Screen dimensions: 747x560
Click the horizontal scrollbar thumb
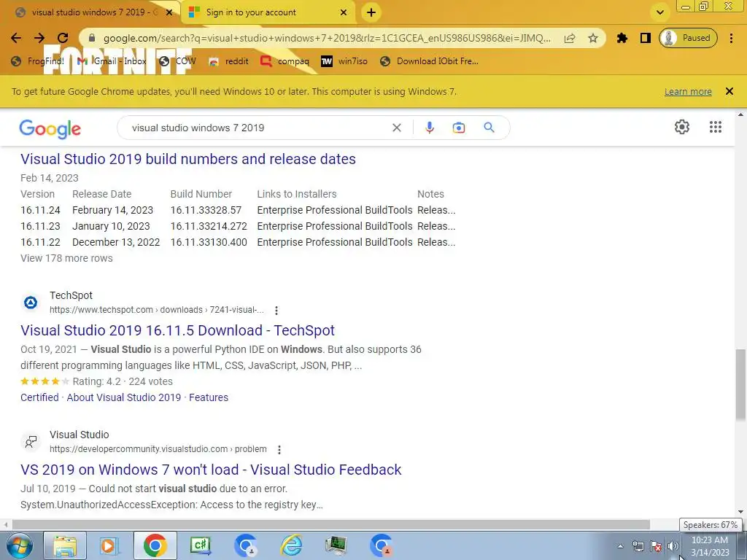331,524
